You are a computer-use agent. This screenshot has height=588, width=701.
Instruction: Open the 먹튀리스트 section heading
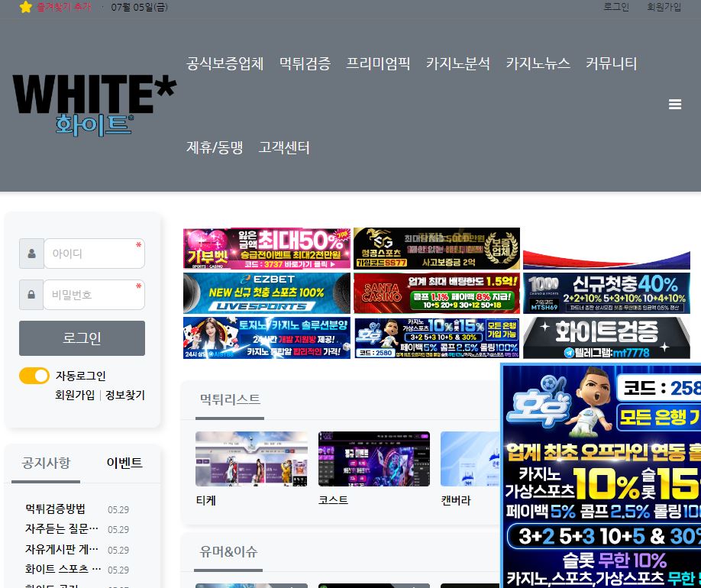click(x=230, y=399)
